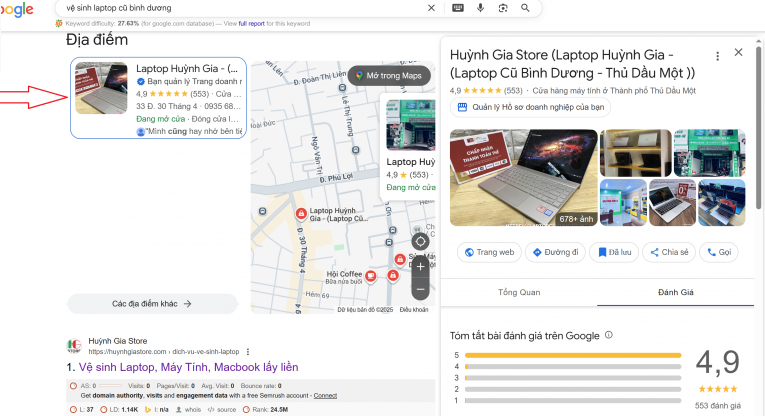Image resolution: width=765 pixels, height=416 pixels.
Task: Call the store with Gọi button
Action: tap(719, 252)
